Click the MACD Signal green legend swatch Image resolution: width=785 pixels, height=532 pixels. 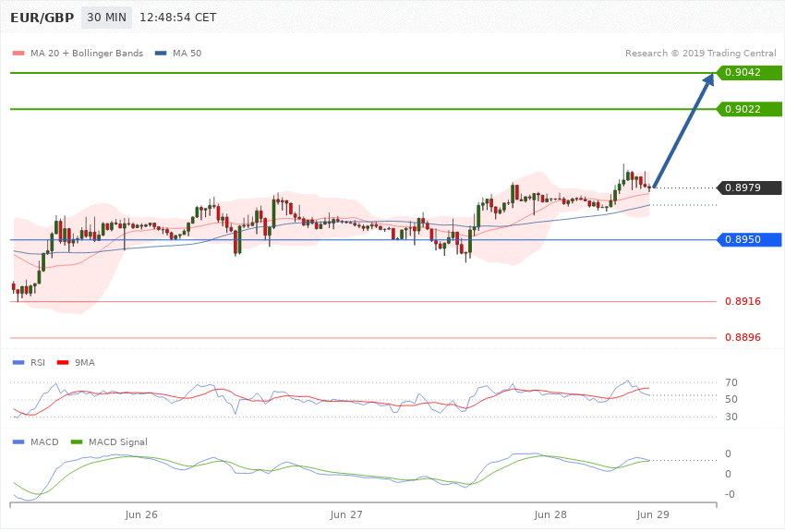click(77, 441)
